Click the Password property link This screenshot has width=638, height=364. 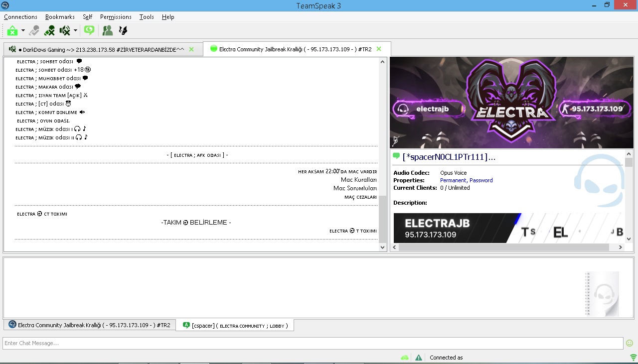point(481,180)
